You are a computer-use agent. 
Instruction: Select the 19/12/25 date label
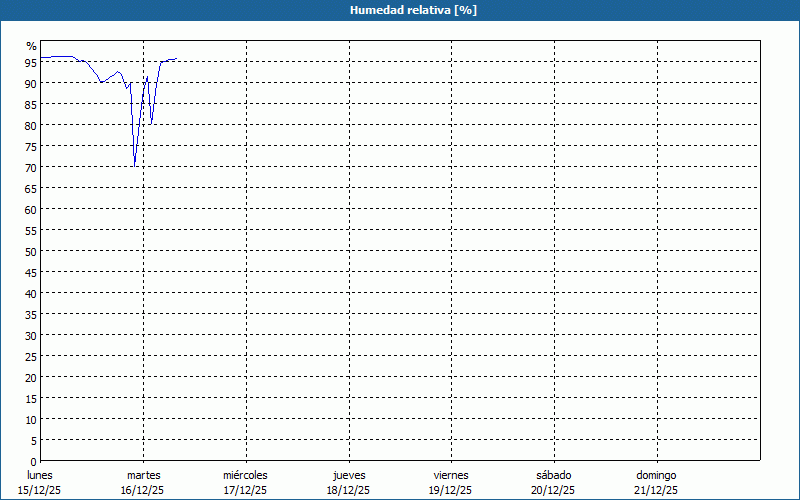click(451, 490)
